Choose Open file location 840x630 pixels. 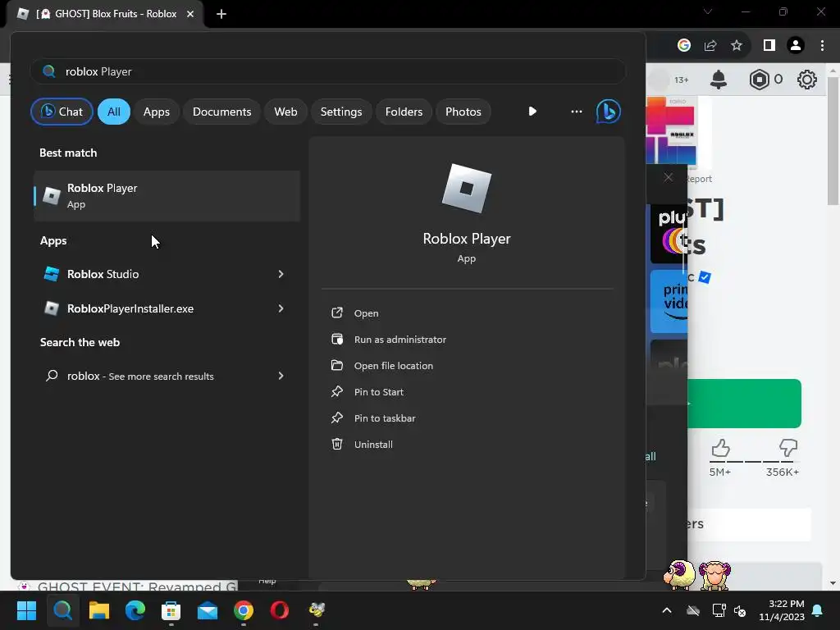pos(393,366)
